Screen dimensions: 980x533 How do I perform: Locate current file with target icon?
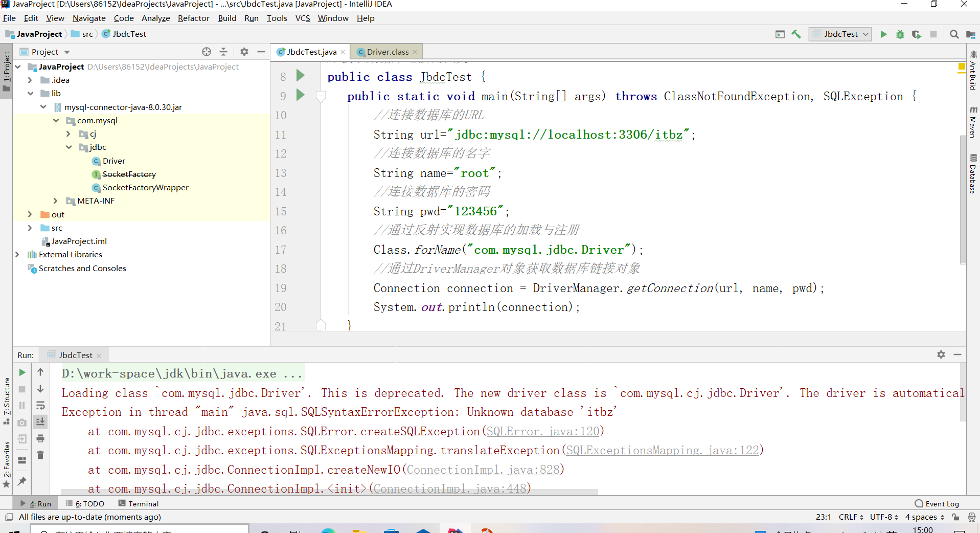(x=207, y=52)
